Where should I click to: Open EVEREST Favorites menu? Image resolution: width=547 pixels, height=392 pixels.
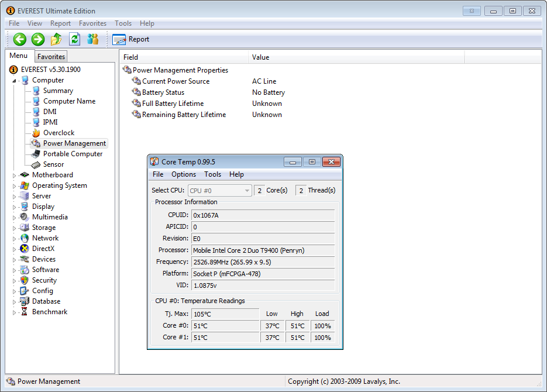click(92, 23)
